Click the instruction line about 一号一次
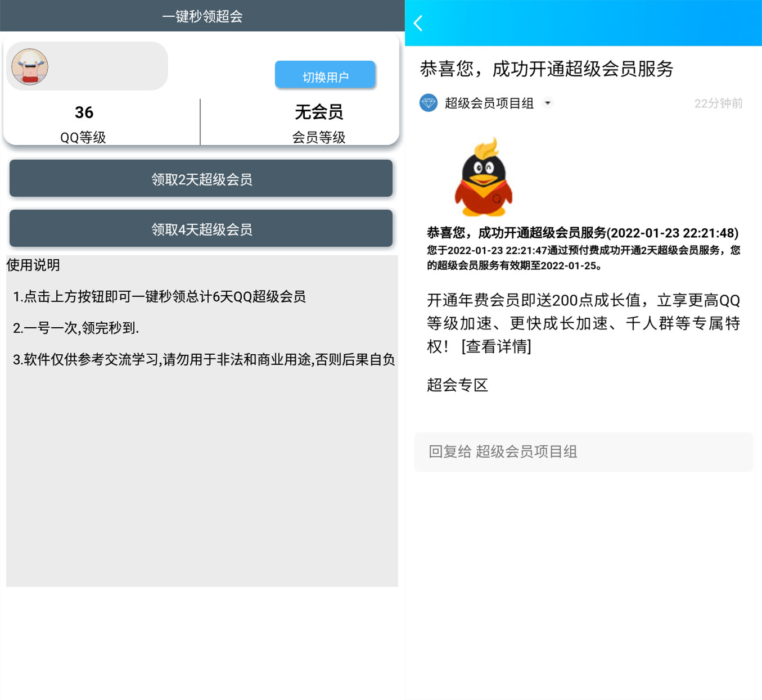The width and height of the screenshot is (762, 700). pyautogui.click(x=76, y=328)
